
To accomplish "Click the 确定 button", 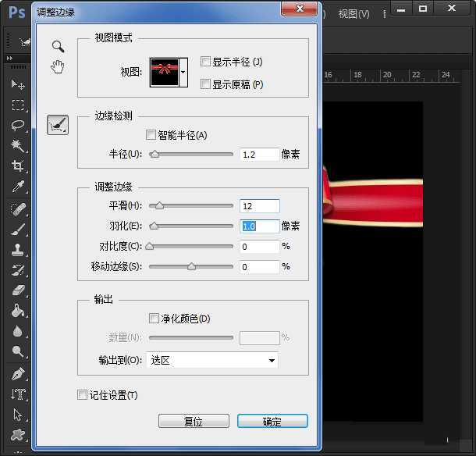I will [272, 421].
